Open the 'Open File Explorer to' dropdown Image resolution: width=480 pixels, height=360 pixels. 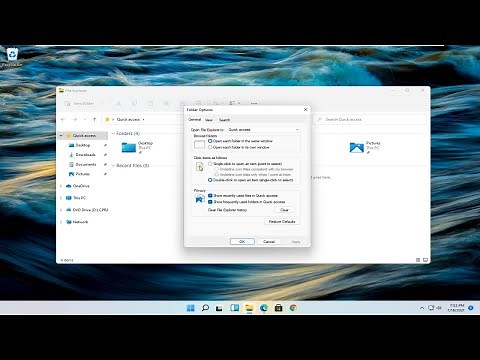coord(263,130)
